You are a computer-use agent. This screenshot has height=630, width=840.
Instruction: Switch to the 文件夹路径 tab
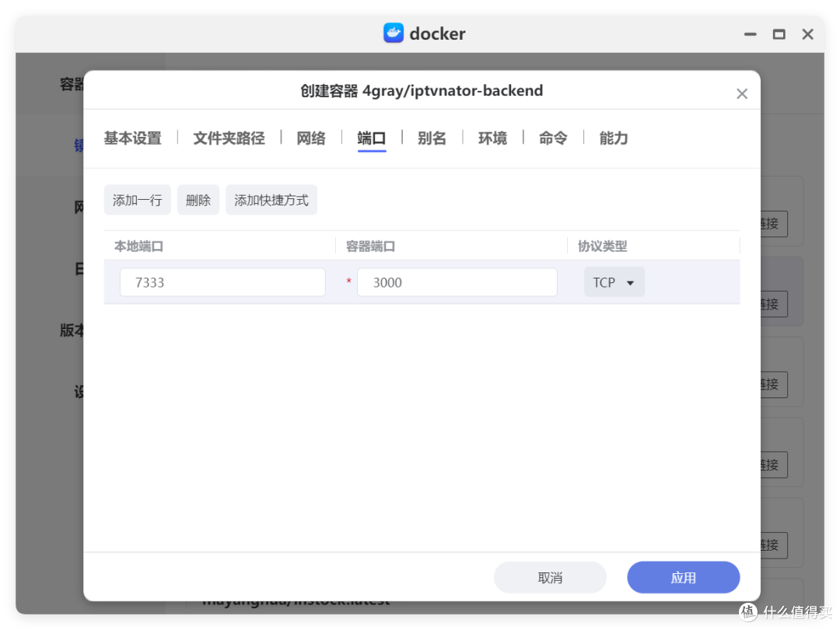(x=229, y=138)
